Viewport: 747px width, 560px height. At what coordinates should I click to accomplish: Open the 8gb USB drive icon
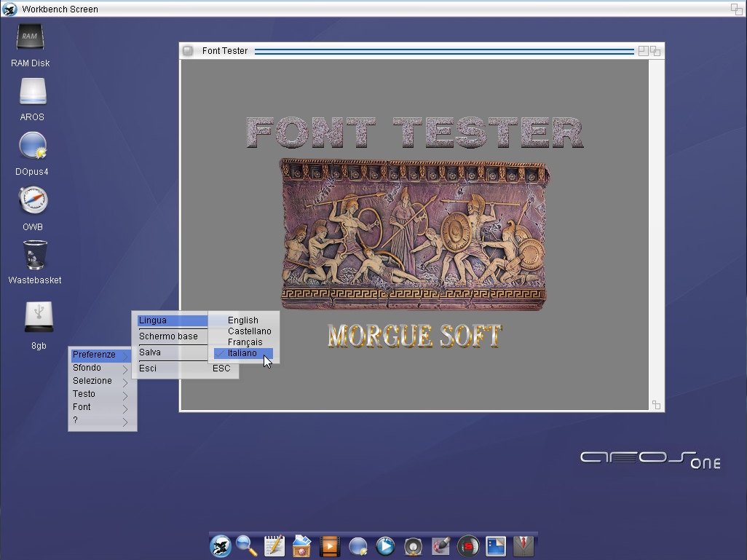pos(38,317)
